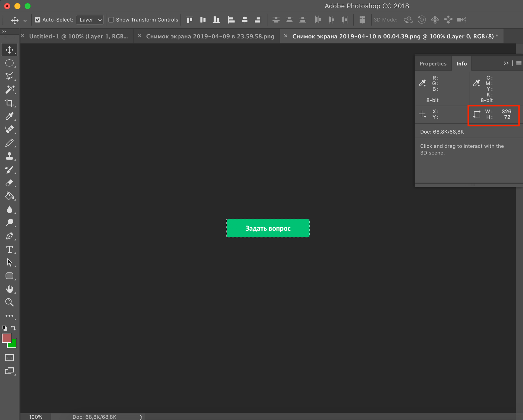Change the screen mode
The width and height of the screenshot is (523, 420).
[10, 371]
